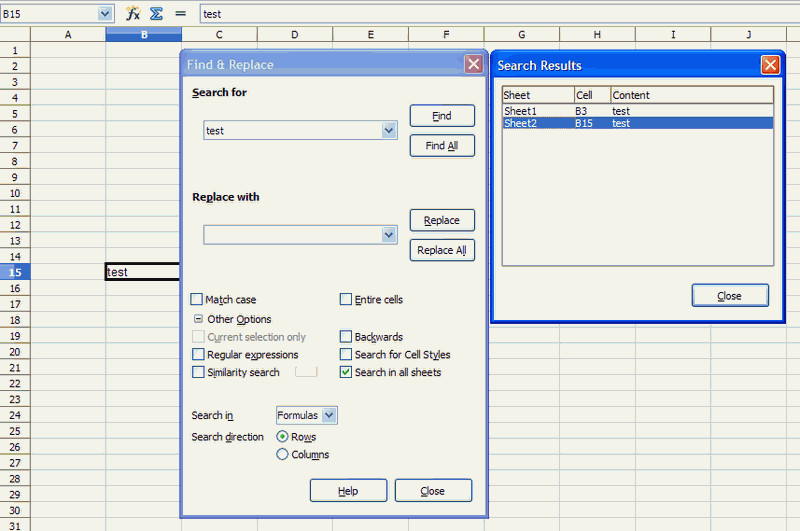Expand the Replace with dropdown
The image size is (800, 531).
point(389,235)
